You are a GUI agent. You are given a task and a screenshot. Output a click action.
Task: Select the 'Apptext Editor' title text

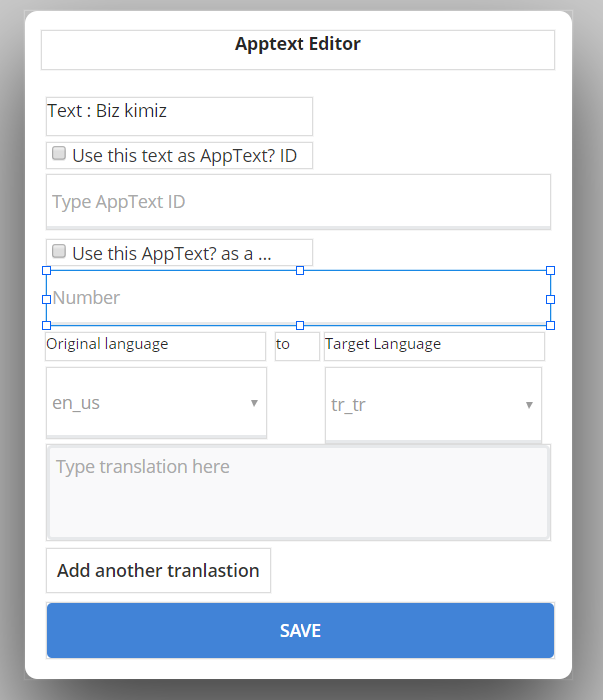coord(298,44)
